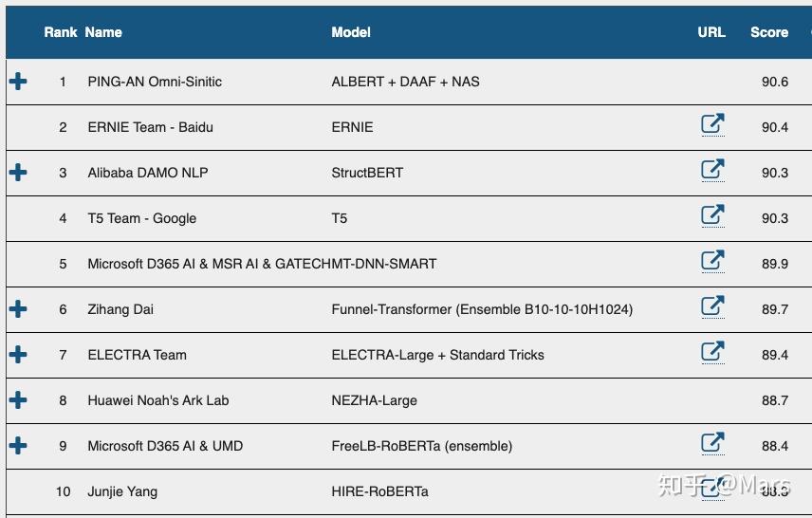Viewport: 812px width, 518px height.
Task: Click the URL column header
Action: (x=711, y=32)
